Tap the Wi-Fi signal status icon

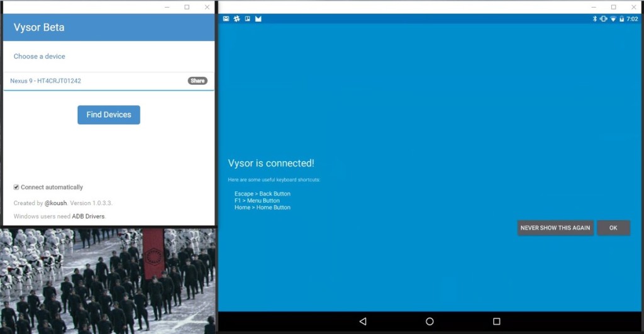[x=613, y=19]
